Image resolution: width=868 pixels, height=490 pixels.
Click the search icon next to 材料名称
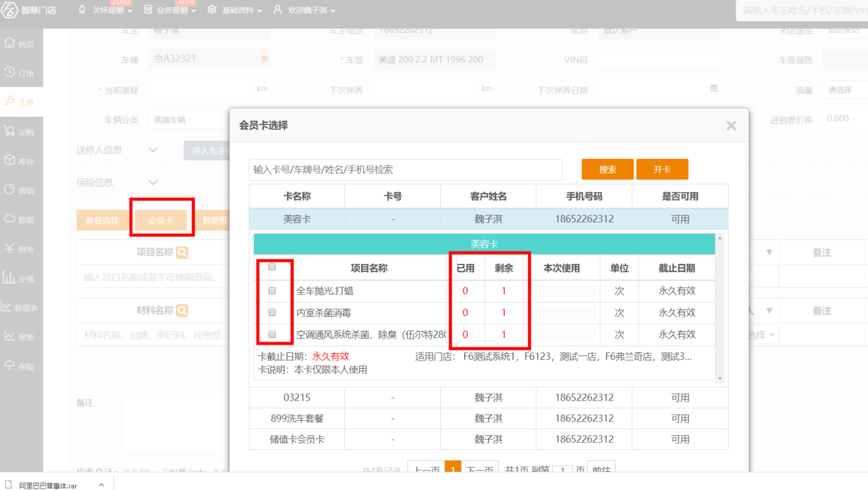click(x=182, y=310)
